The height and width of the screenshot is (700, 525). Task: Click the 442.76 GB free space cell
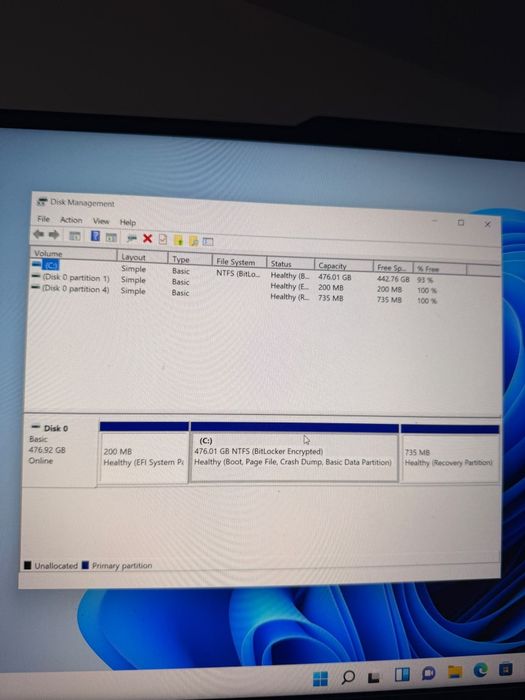coord(393,279)
